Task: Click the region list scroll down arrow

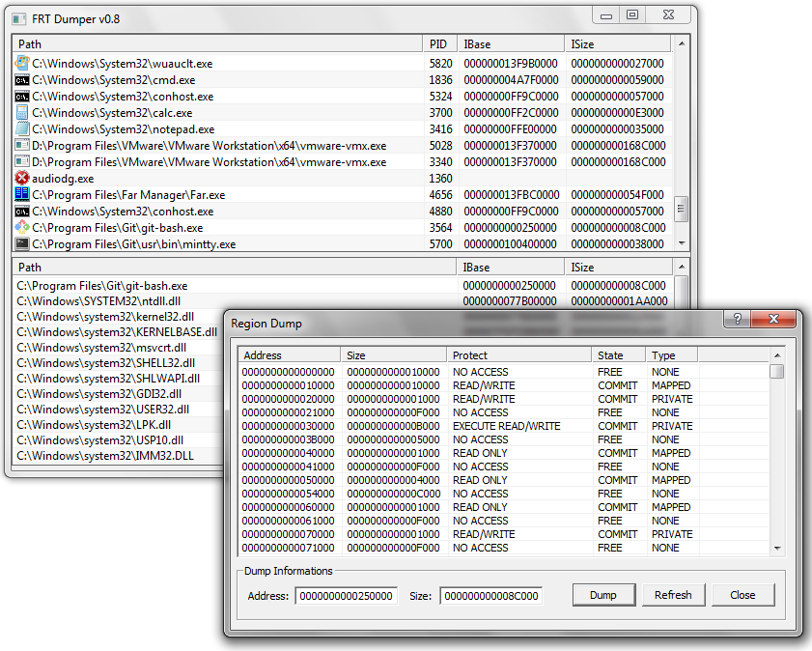Action: (777, 548)
